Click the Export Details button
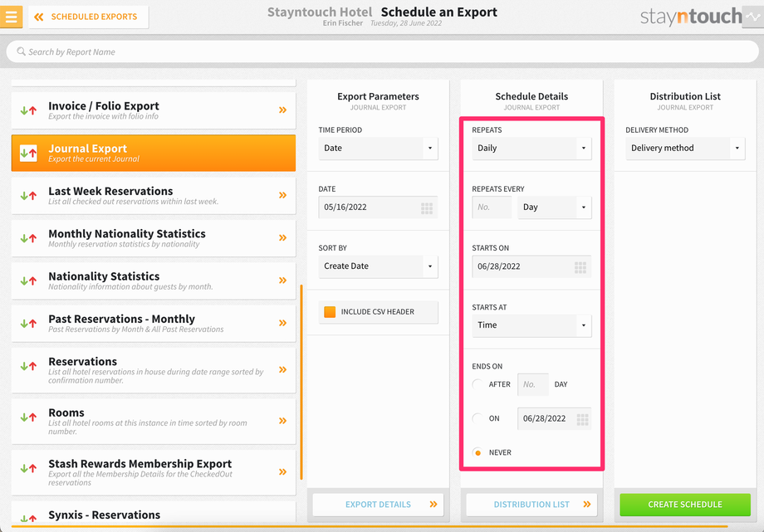This screenshot has width=764, height=532. [378, 505]
